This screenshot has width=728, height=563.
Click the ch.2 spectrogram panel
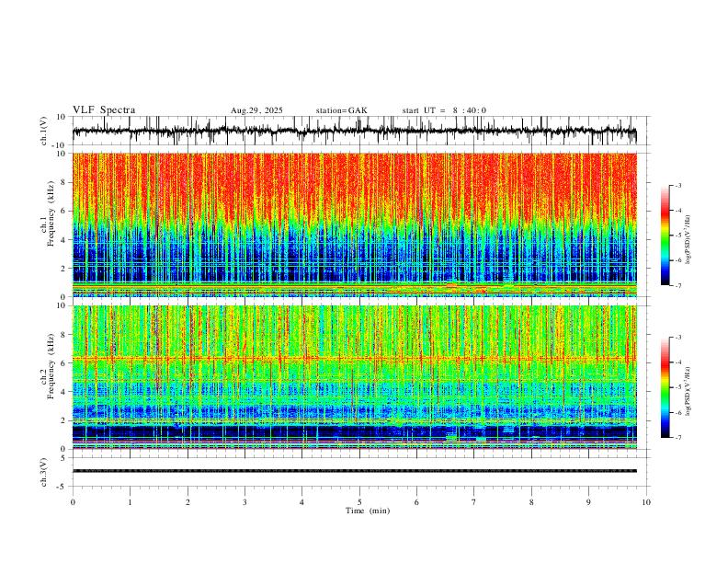click(354, 377)
